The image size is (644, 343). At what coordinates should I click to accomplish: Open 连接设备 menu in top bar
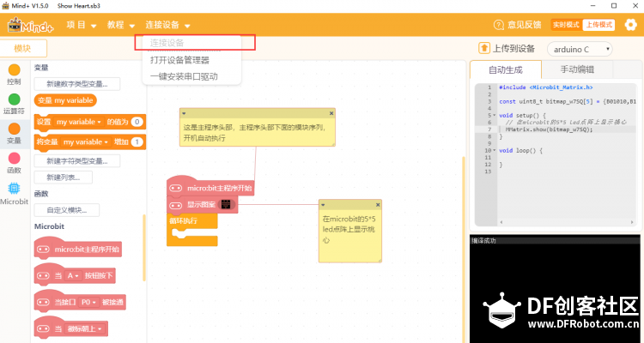167,25
